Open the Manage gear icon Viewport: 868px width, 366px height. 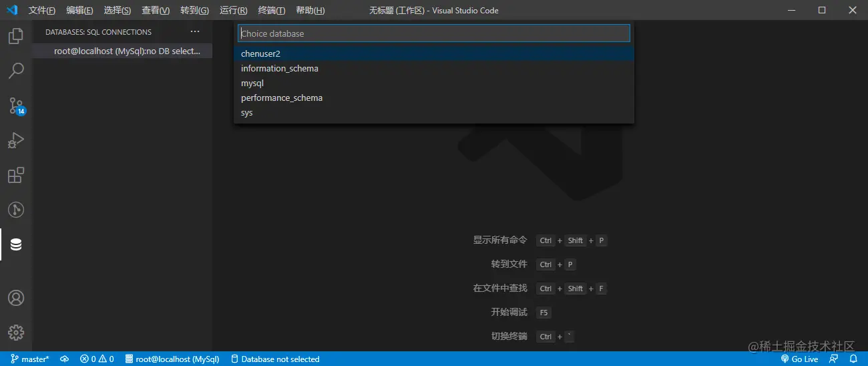(x=16, y=332)
